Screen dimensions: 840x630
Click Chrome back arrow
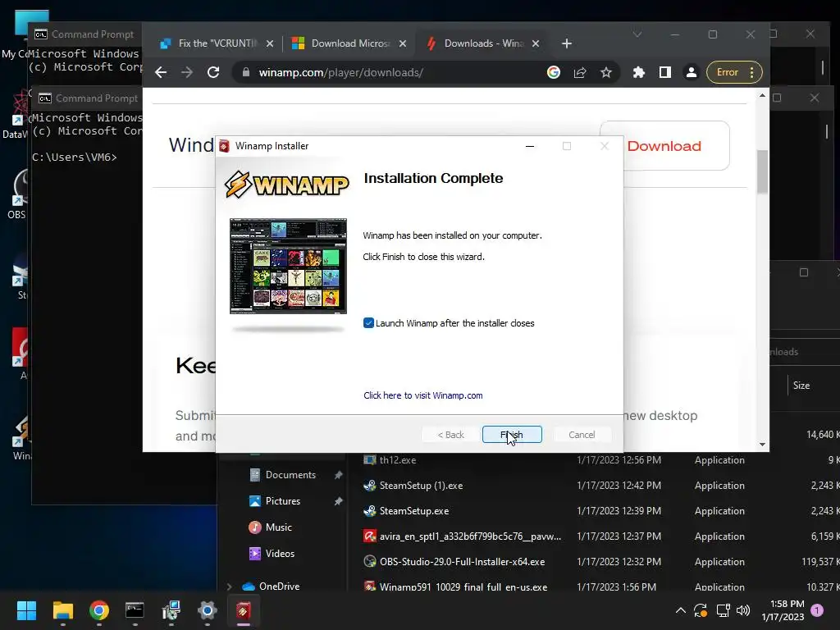pos(161,72)
